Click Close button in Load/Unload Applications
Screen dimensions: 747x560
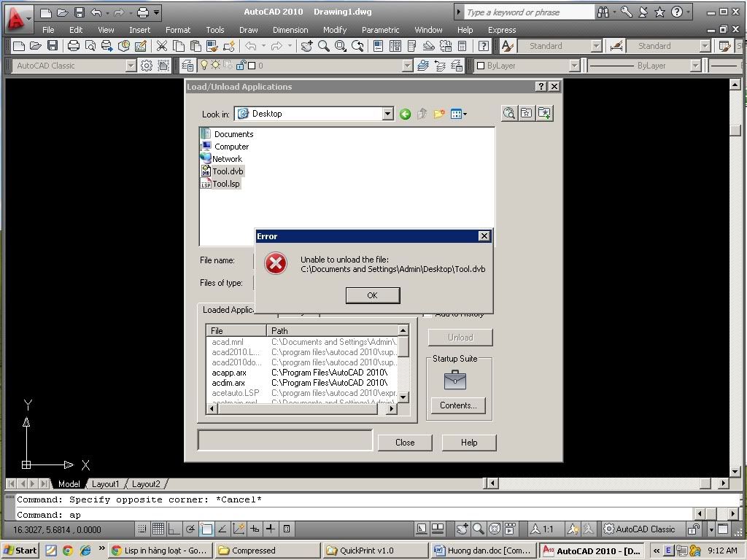click(x=405, y=443)
